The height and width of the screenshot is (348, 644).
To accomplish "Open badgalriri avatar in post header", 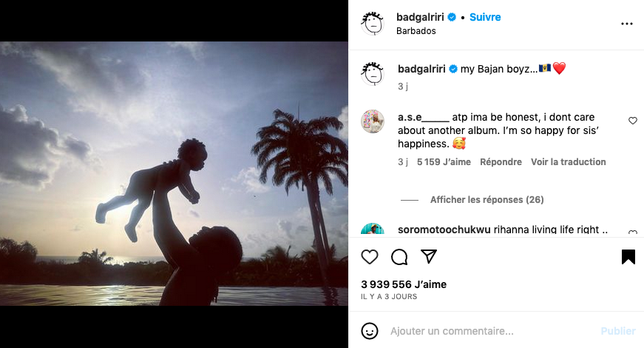I will 373,24.
